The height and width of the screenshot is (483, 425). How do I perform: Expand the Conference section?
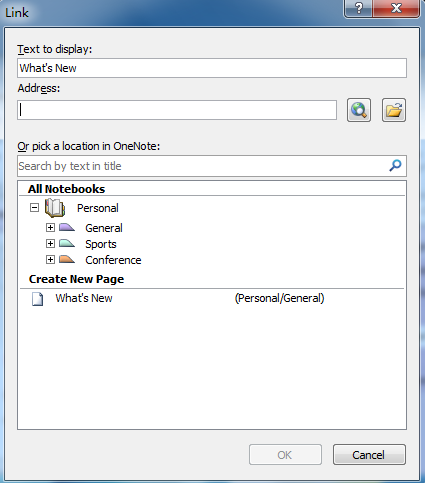coord(50,259)
